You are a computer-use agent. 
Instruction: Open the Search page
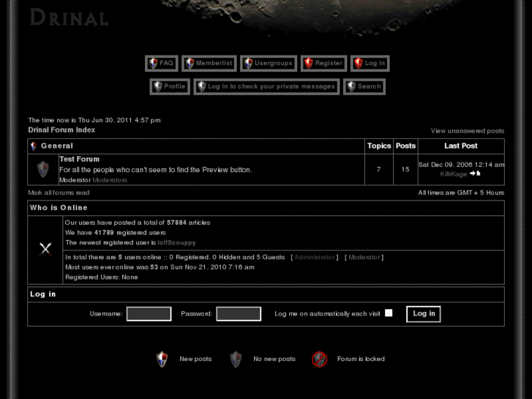click(364, 86)
